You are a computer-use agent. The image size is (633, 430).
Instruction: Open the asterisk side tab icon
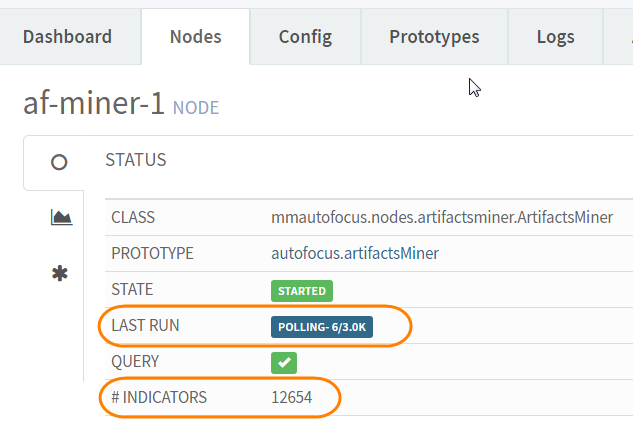60,273
